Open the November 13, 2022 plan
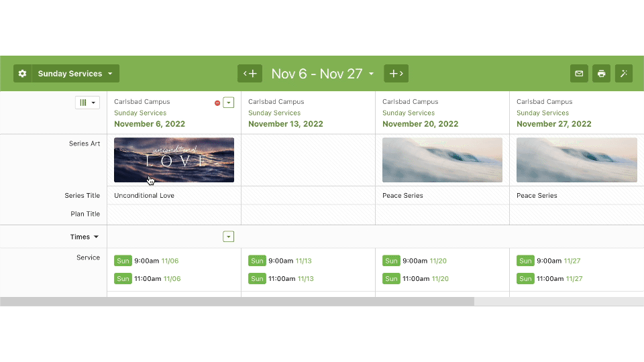Image resolution: width=644 pixels, height=362 pixels. pyautogui.click(x=286, y=124)
